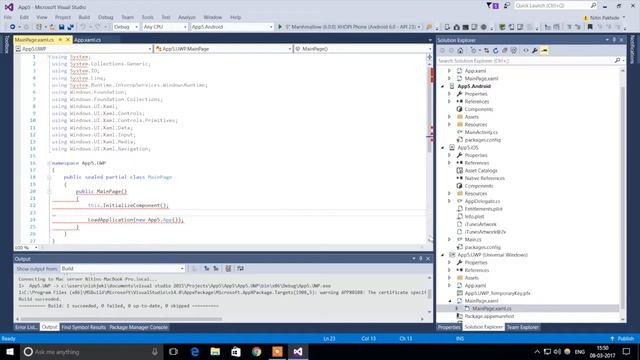Click the Publish button in status bar
640x360 pixels.
point(622,339)
